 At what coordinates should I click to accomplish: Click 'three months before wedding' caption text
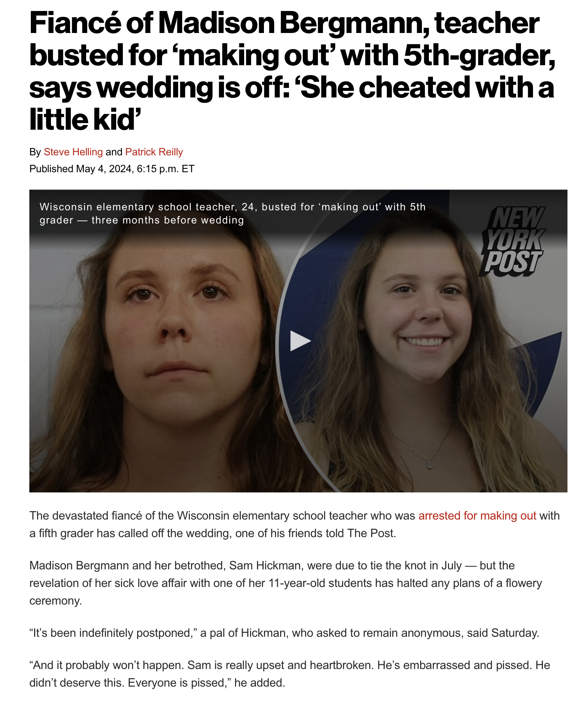168,220
